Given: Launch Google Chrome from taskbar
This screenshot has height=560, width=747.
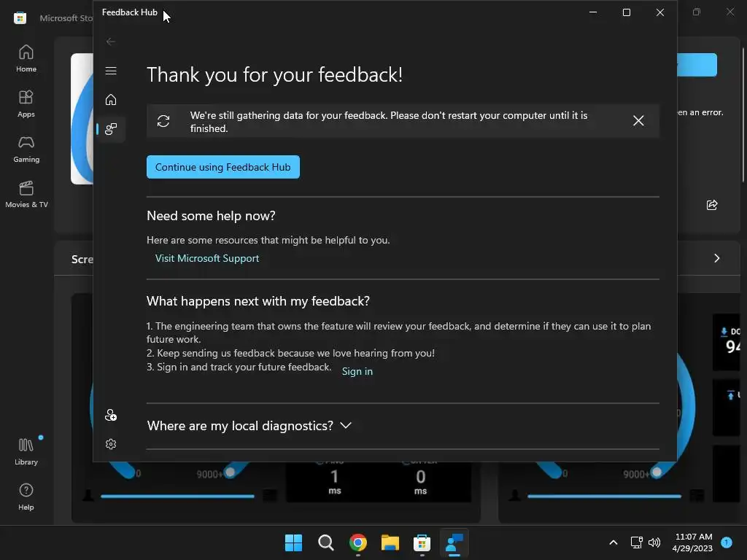Looking at the screenshot, I should (357, 542).
